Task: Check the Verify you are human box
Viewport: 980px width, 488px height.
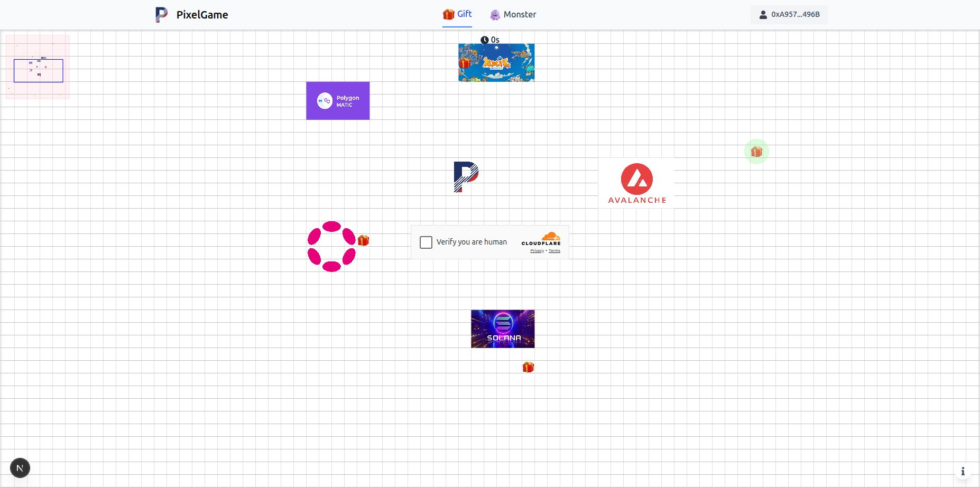Action: pyautogui.click(x=426, y=242)
